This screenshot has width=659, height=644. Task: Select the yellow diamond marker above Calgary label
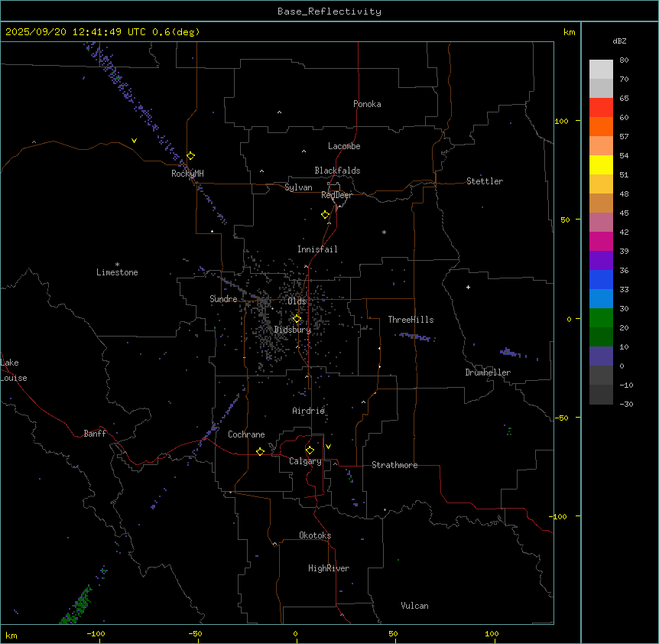tap(310, 450)
